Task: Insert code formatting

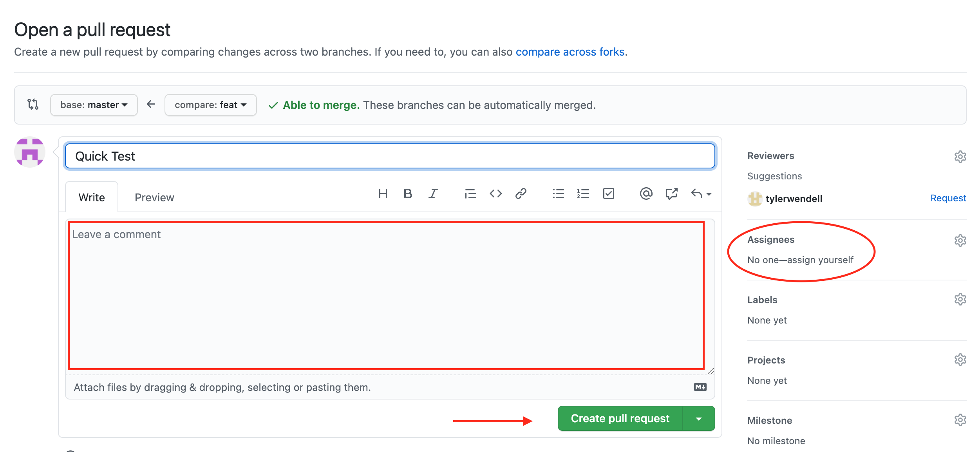Action: (495, 193)
